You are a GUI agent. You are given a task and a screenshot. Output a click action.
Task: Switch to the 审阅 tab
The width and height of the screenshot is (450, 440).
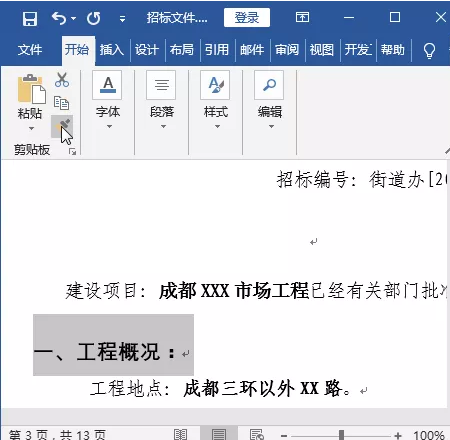287,50
